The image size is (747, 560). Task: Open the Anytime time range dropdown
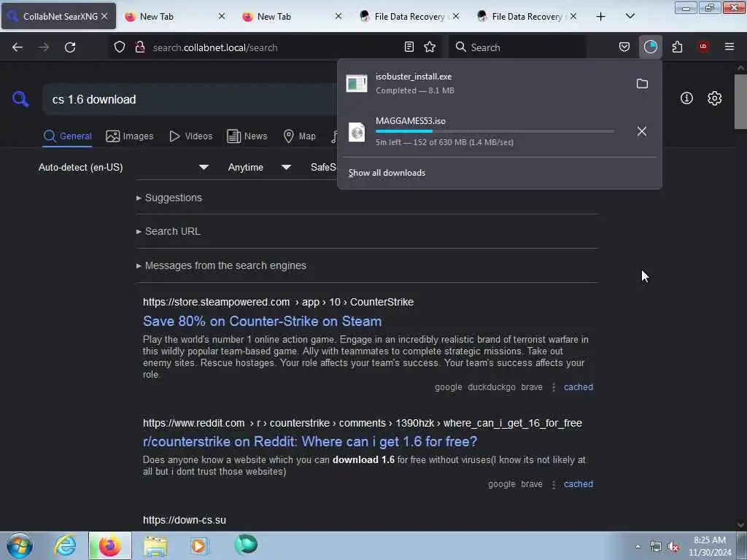[x=259, y=167]
